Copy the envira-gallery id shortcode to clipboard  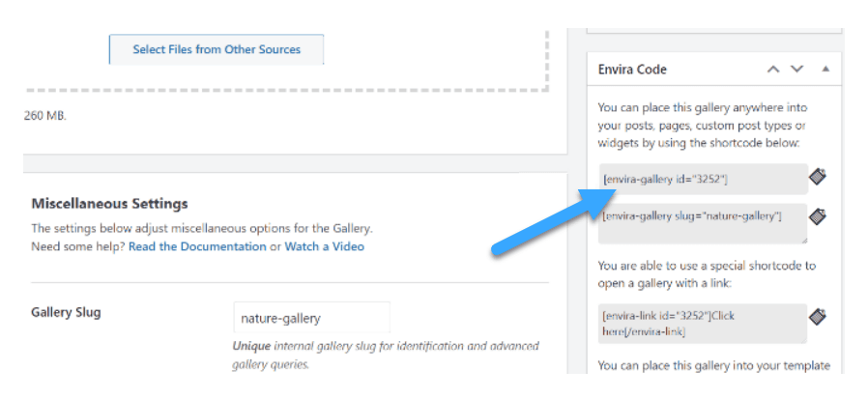point(818,177)
